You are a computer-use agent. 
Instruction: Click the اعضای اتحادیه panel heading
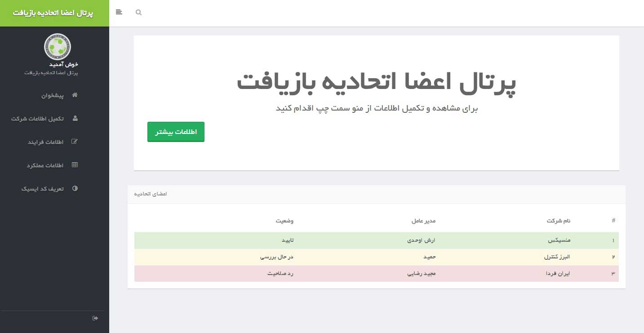[151, 194]
